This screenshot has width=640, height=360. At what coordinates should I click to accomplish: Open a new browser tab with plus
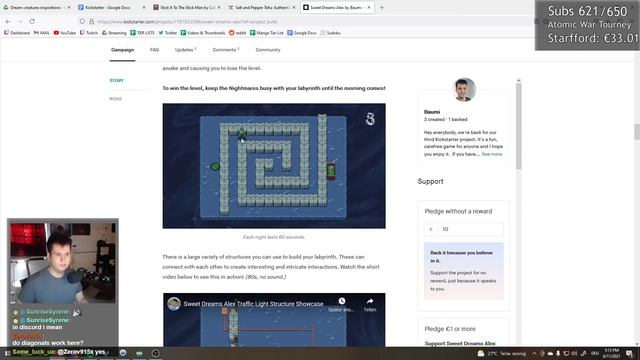(382, 7)
